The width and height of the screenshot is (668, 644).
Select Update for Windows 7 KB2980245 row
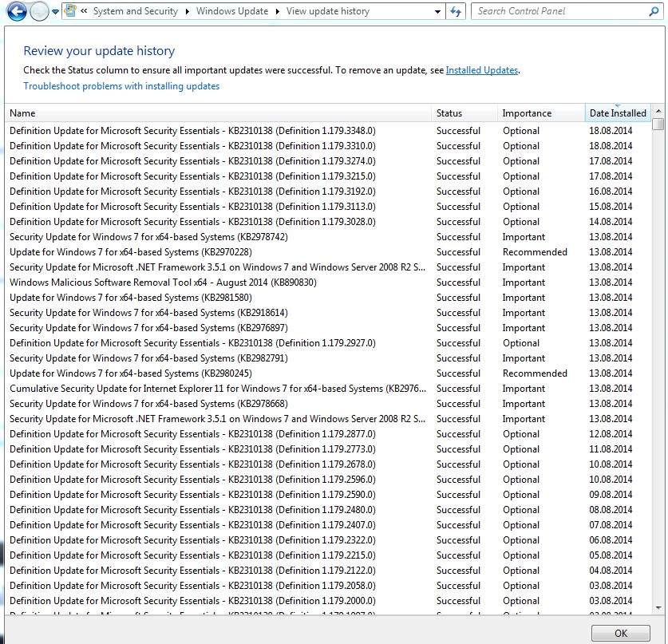pos(328,373)
